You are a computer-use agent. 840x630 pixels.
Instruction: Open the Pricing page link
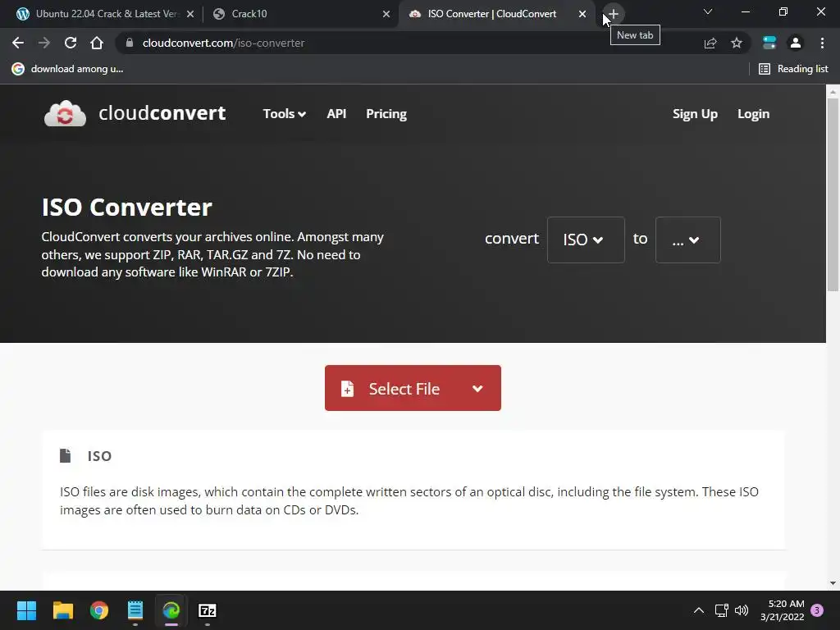386,113
